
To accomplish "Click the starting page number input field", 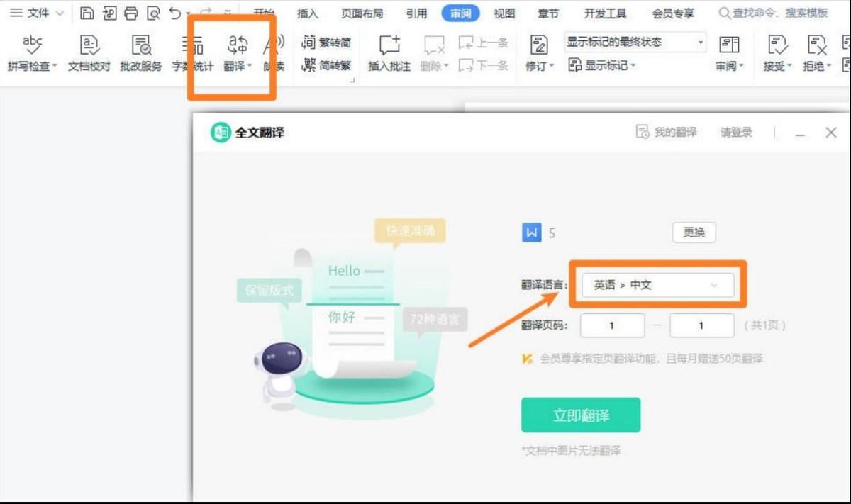I will point(611,325).
